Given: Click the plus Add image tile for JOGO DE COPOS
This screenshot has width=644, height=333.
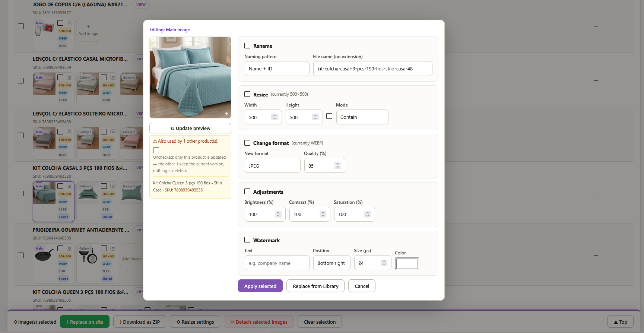Looking at the screenshot, I should [88, 30].
